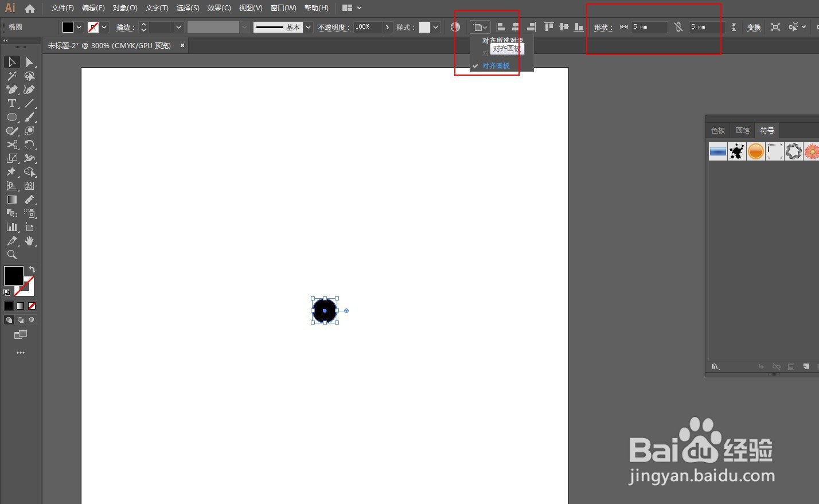Select the Mesh tool
This screenshot has height=504, width=819.
pyautogui.click(x=29, y=186)
